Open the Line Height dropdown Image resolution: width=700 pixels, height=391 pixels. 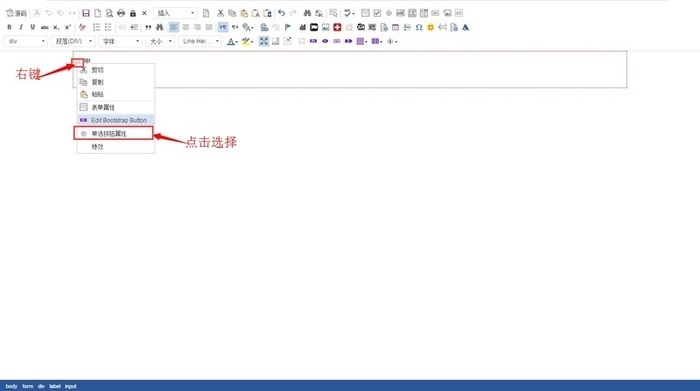pos(200,41)
